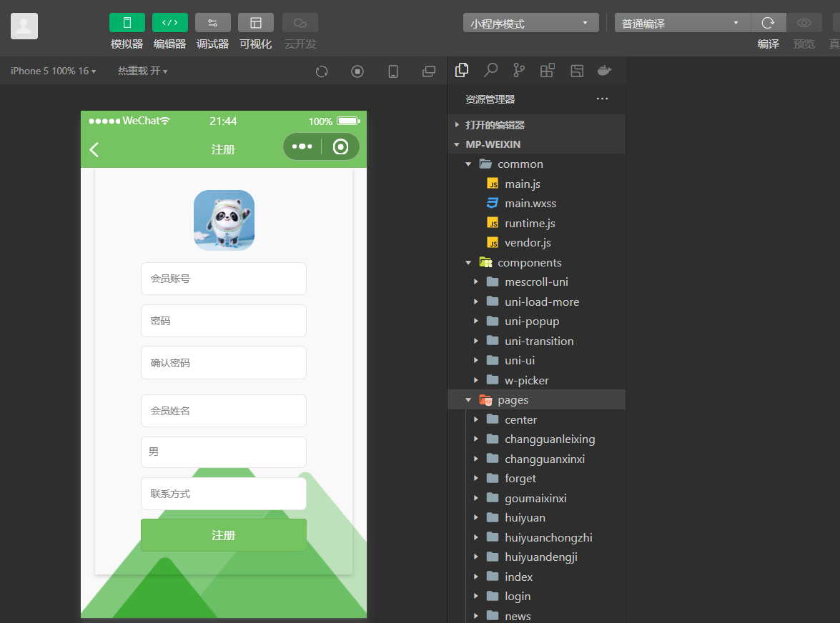Click the simulator stop/record icon
This screenshot has width=840, height=623.
click(357, 71)
